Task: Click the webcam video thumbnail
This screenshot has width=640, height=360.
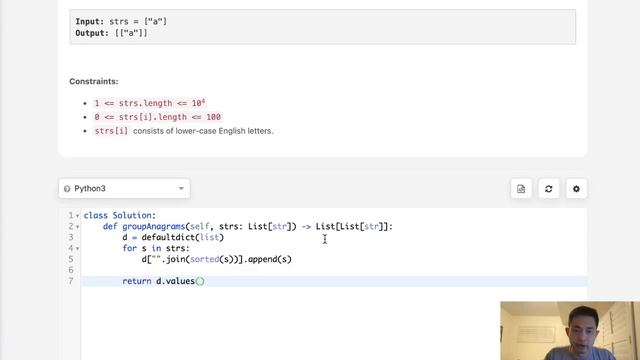Action: 570,331
